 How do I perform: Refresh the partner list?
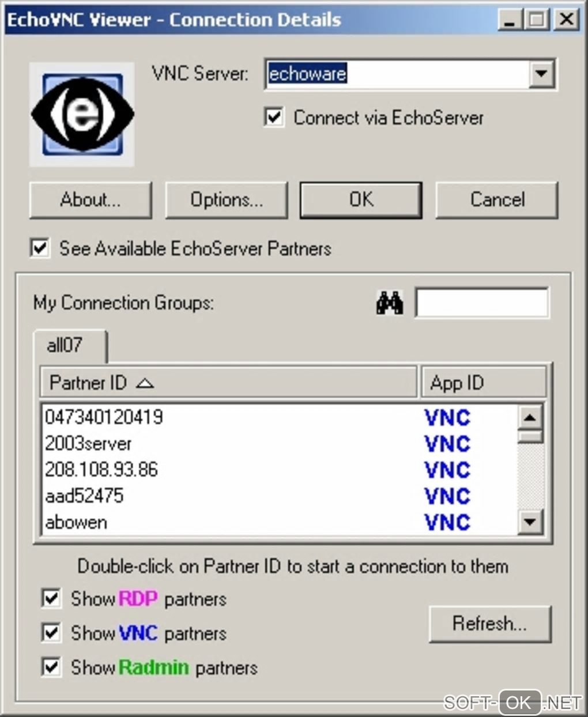coord(490,624)
